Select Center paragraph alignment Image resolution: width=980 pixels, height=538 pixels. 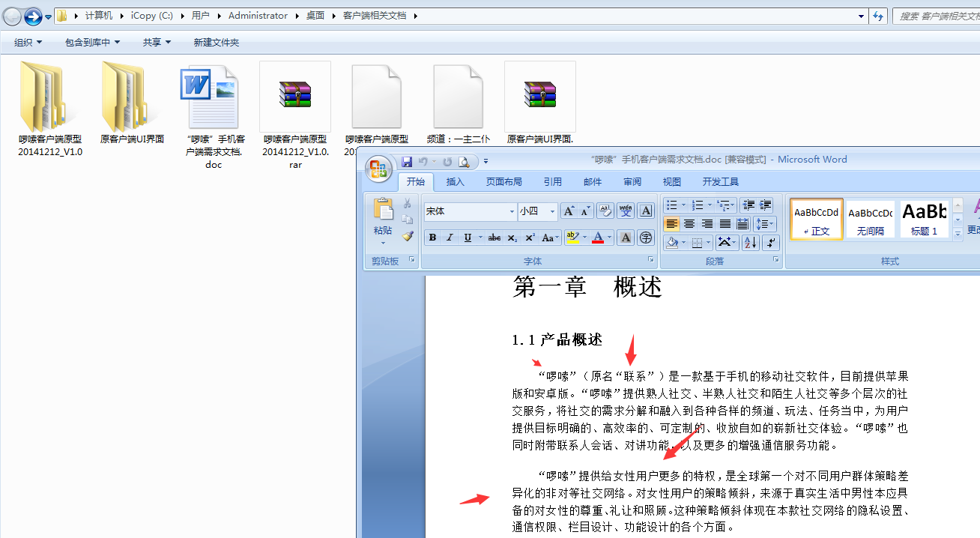tap(689, 223)
